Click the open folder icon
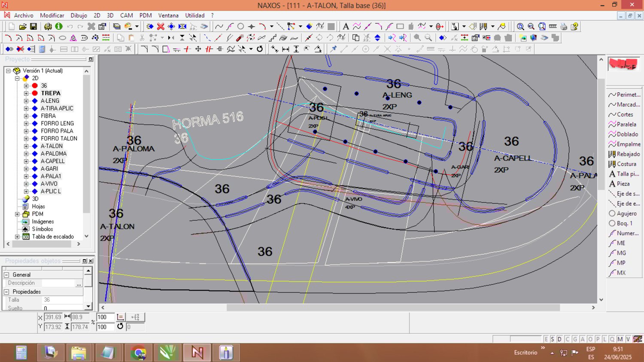The height and width of the screenshot is (362, 644). point(23,27)
